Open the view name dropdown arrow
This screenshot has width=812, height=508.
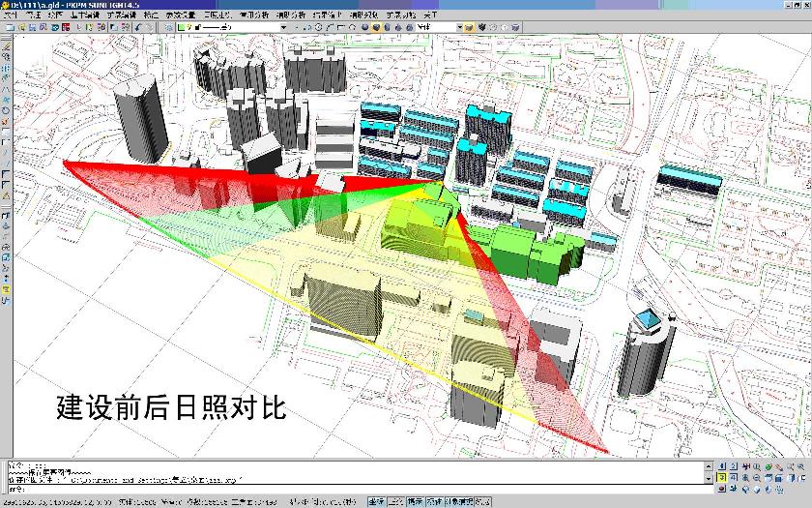[x=458, y=27]
